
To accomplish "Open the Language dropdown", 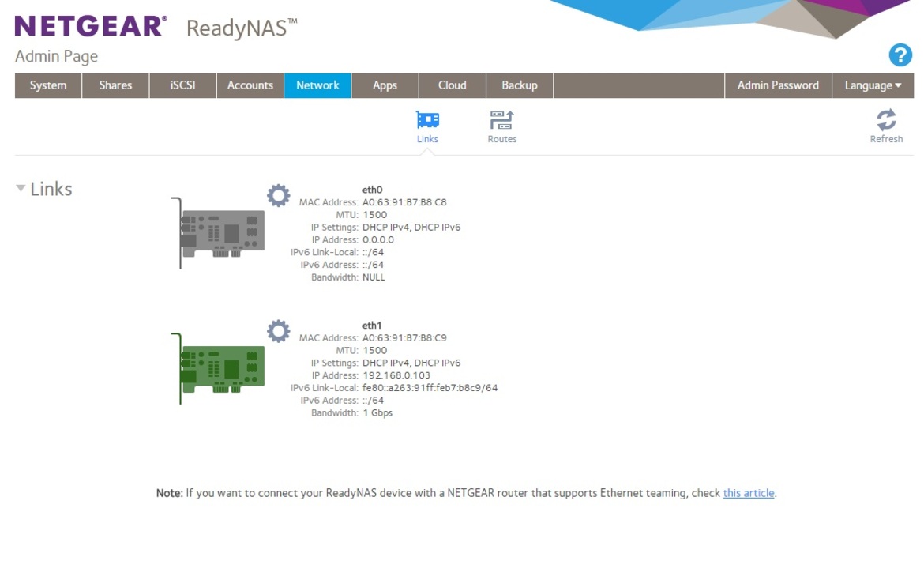I will (873, 85).
